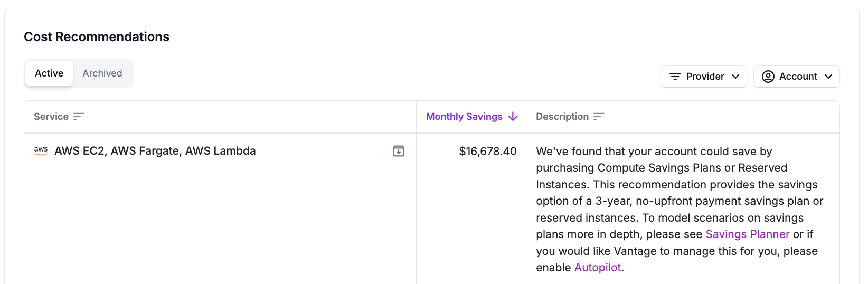The width and height of the screenshot is (868, 284).
Task: Follow the Autopilot link
Action: pos(597,268)
